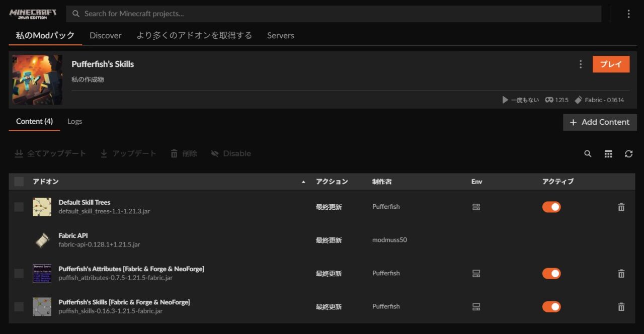Check the Pufferfish's Skills mod checkbox
Viewport: 644px width, 334px height.
[x=19, y=307]
